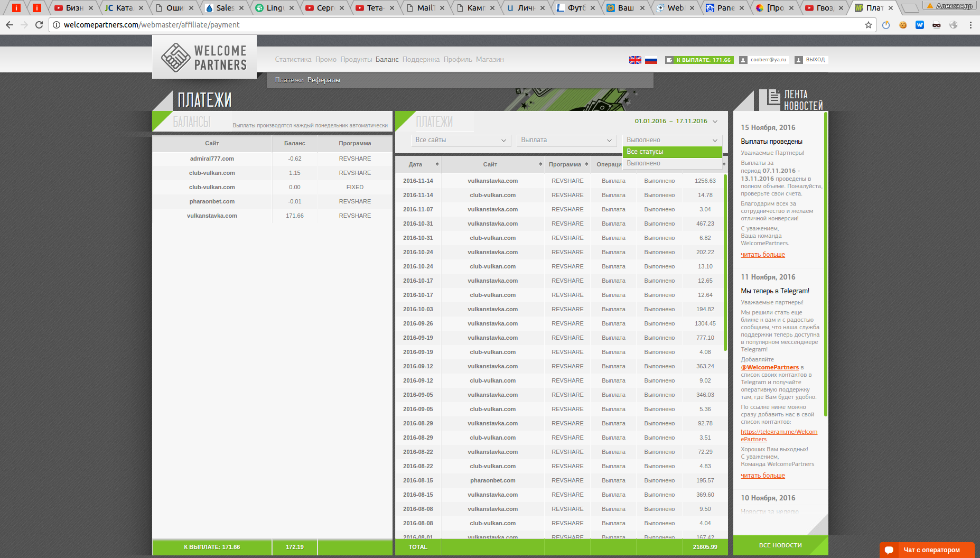Click admiral777.com in balances table
The width and height of the screenshot is (980, 558).
pyautogui.click(x=212, y=159)
